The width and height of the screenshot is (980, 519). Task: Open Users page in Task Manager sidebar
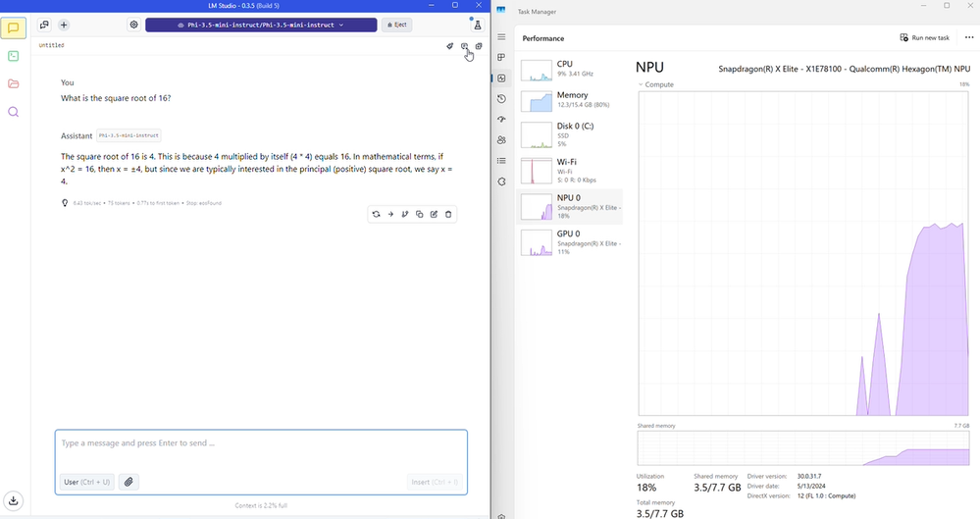pyautogui.click(x=501, y=140)
